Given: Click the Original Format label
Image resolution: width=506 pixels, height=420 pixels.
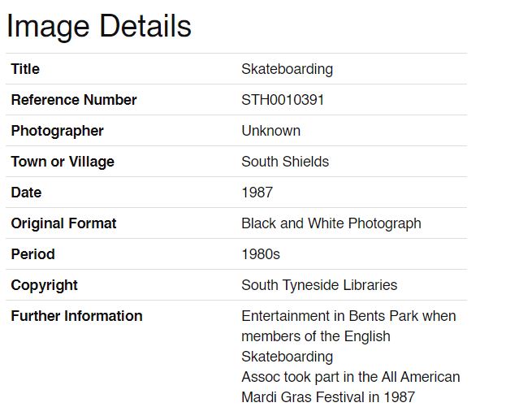Looking at the screenshot, I should pyautogui.click(x=63, y=223).
